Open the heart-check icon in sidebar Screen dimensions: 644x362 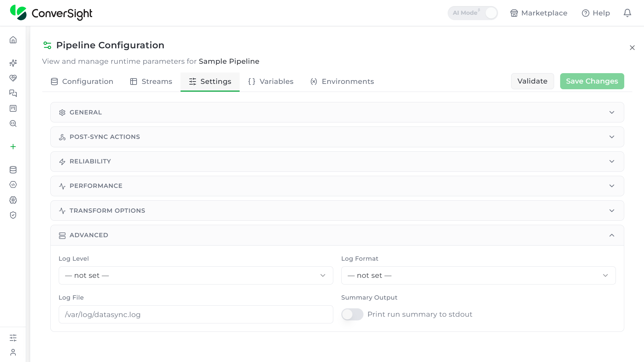point(13,78)
